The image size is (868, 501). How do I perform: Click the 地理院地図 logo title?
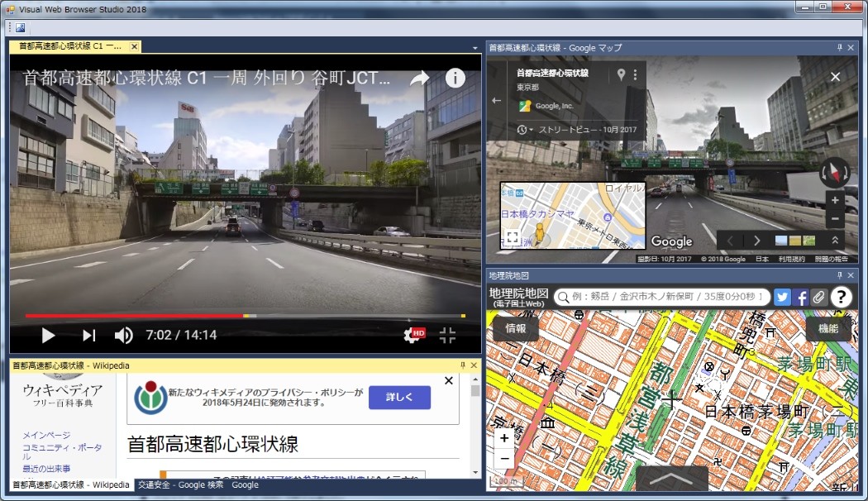(518, 298)
